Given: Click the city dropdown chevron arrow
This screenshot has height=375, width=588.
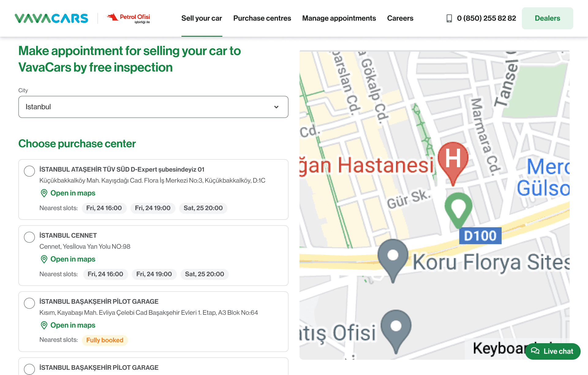Looking at the screenshot, I should point(276,107).
